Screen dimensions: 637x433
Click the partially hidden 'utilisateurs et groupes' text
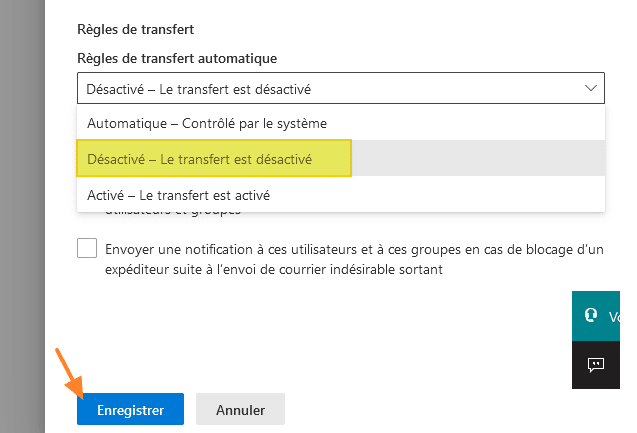[170, 213]
